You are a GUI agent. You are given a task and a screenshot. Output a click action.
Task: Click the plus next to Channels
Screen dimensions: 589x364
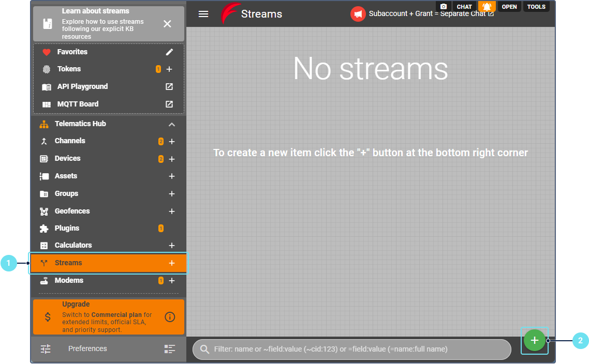[x=172, y=142]
